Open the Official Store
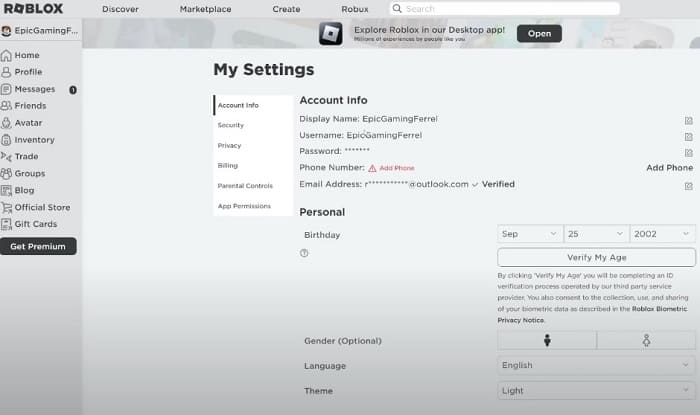Viewport: 700px width, 415px height. (36, 208)
